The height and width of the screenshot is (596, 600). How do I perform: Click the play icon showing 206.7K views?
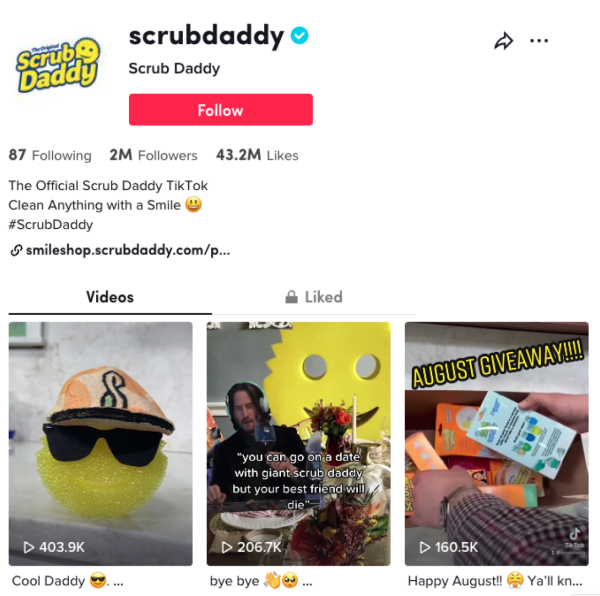pyautogui.click(x=227, y=547)
